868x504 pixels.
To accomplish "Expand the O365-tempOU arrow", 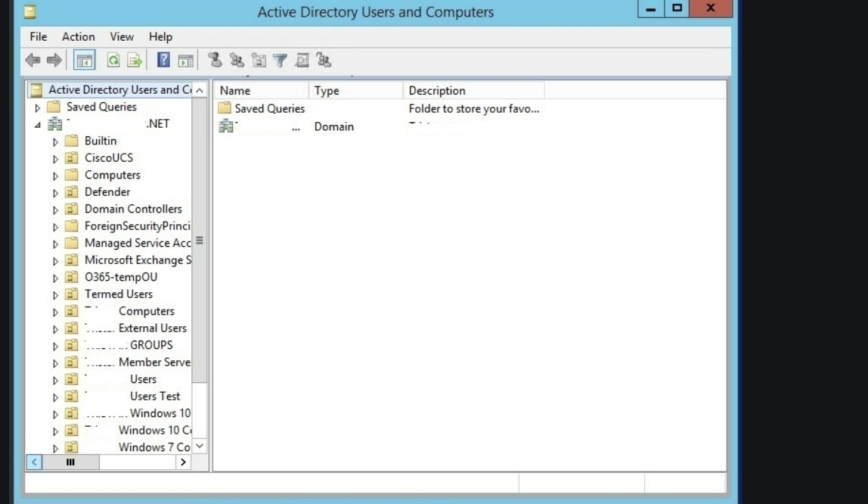I will [x=55, y=278].
